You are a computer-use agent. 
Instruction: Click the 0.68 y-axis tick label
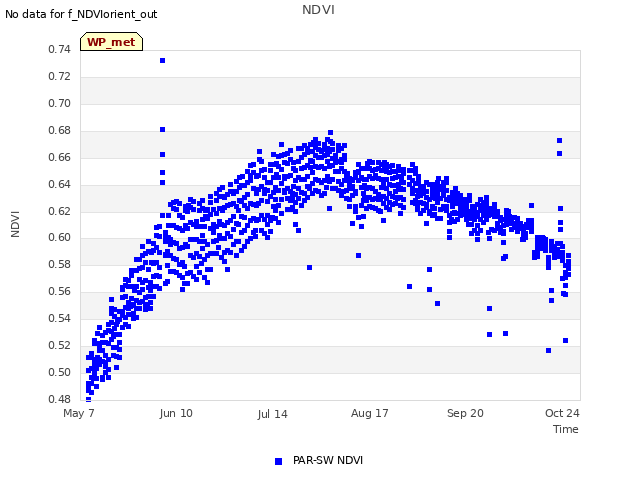pyautogui.click(x=60, y=130)
